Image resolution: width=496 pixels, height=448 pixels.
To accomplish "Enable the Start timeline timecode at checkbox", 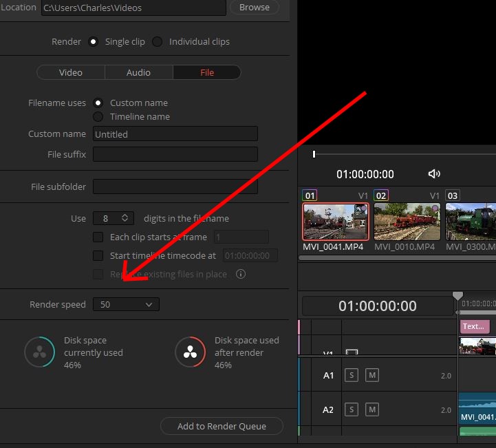I will pos(98,255).
